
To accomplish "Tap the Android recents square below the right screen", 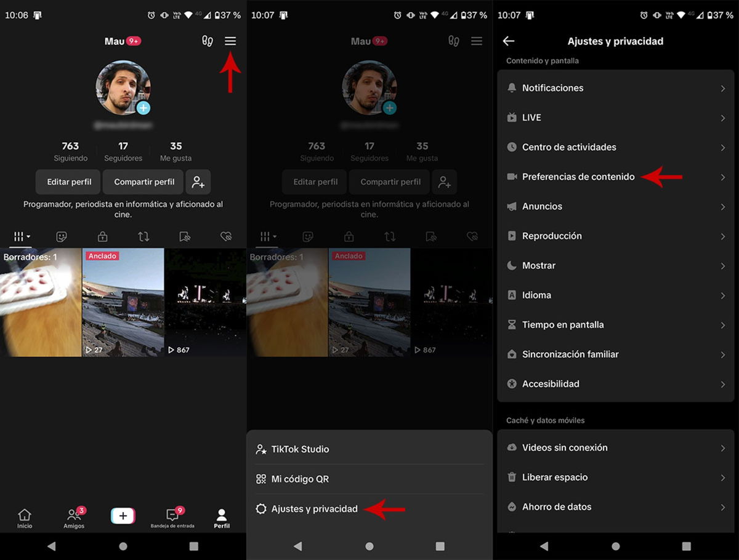I will (x=687, y=546).
